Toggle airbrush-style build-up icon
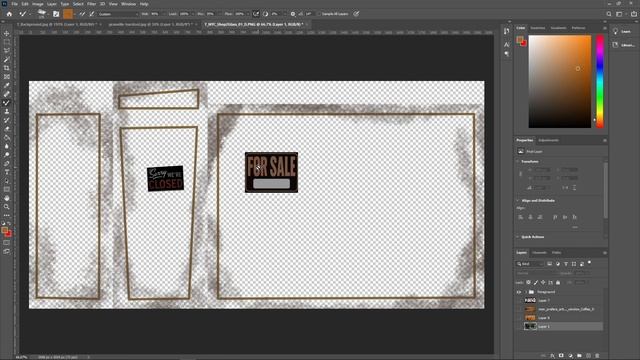The image size is (640, 360). tap(256, 14)
